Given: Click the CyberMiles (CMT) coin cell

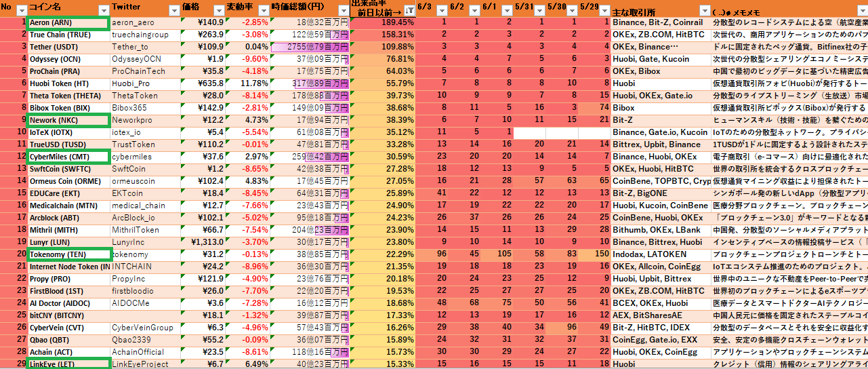Looking at the screenshot, I should tap(68, 157).
